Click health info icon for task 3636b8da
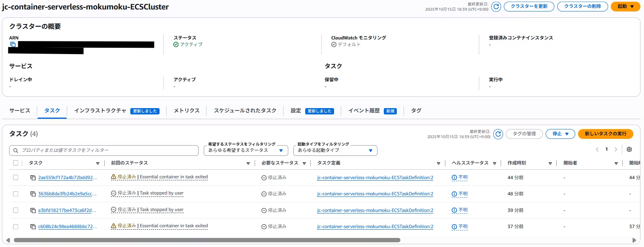The height and width of the screenshot is (247, 644). tap(454, 194)
